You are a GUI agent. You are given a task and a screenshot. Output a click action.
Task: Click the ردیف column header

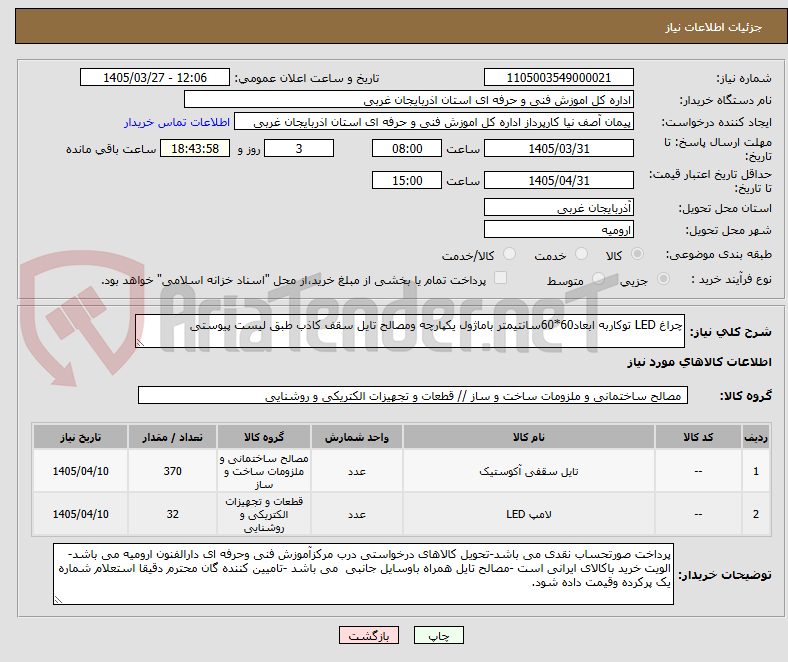(755, 437)
